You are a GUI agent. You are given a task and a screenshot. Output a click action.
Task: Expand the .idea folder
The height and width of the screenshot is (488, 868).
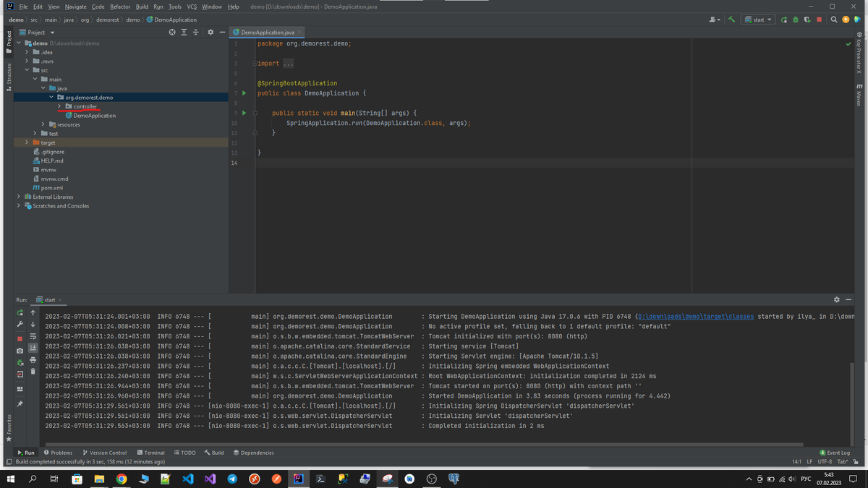coord(27,52)
